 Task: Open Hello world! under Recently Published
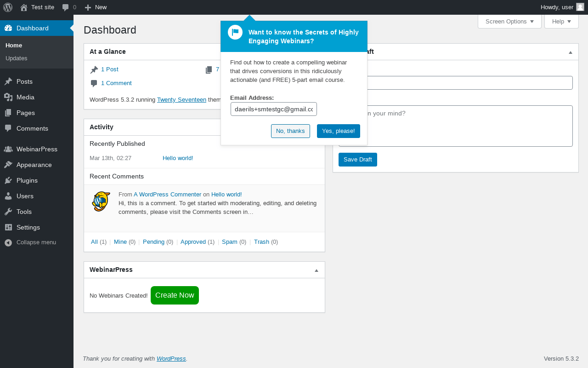click(x=178, y=158)
